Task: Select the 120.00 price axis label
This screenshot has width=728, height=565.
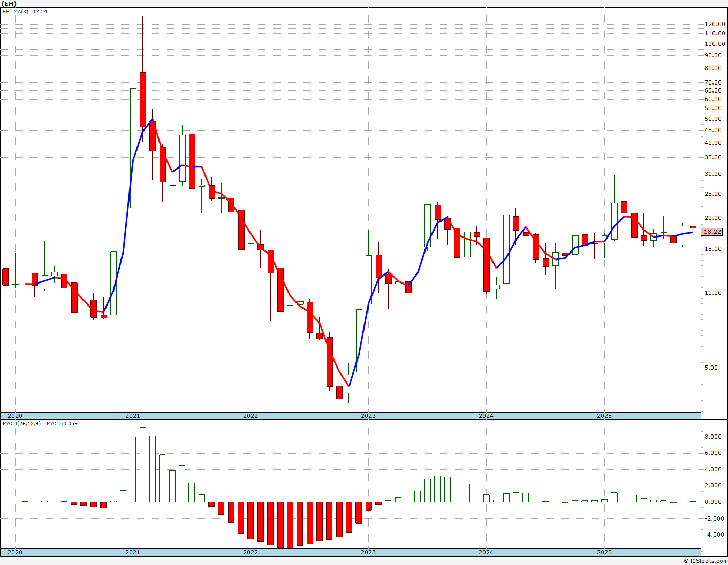Action: pyautogui.click(x=715, y=24)
